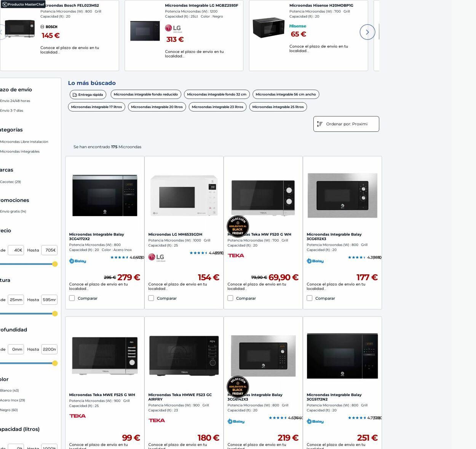Click Teka logo on HMWE FS23 GC AIRFRY card

(157, 420)
